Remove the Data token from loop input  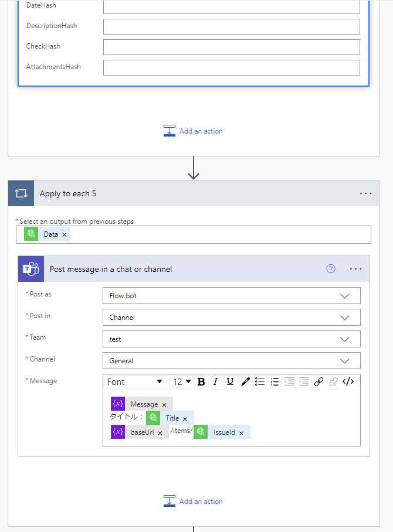pyautogui.click(x=64, y=234)
